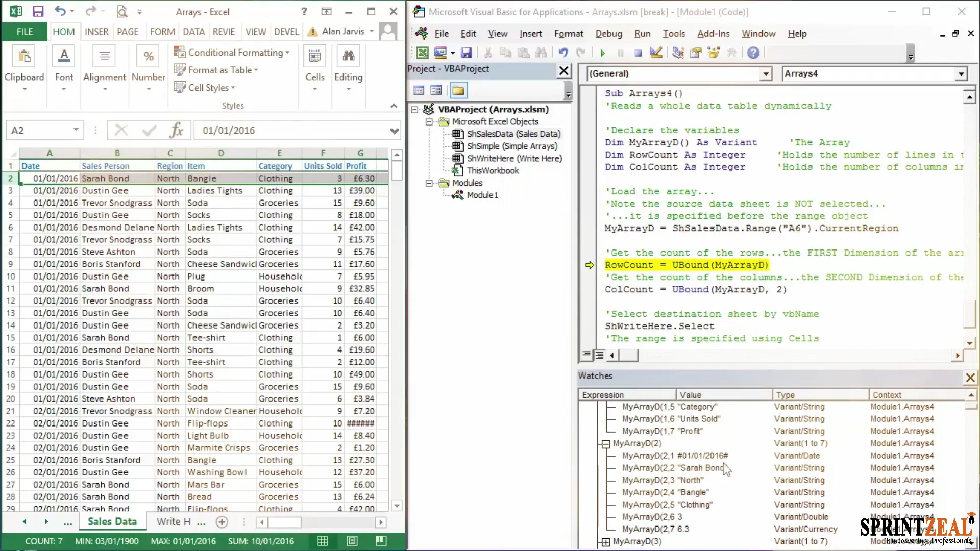
Task: Switch to the Sales Data sheet tab
Action: click(112, 521)
